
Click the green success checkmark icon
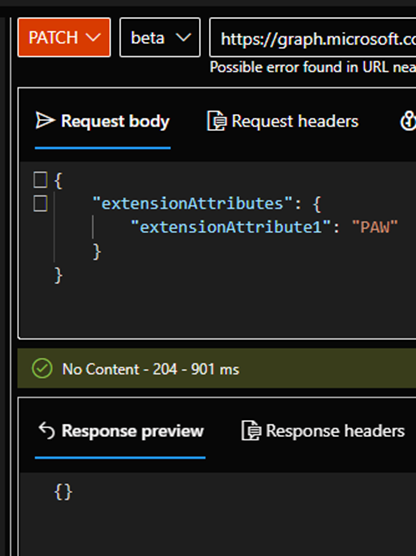click(42, 368)
